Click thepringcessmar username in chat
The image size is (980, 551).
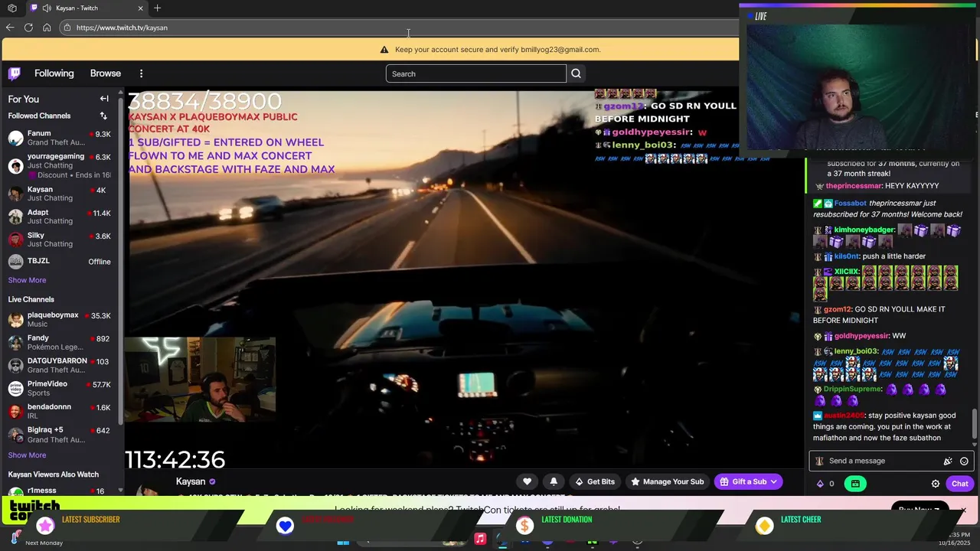853,186
